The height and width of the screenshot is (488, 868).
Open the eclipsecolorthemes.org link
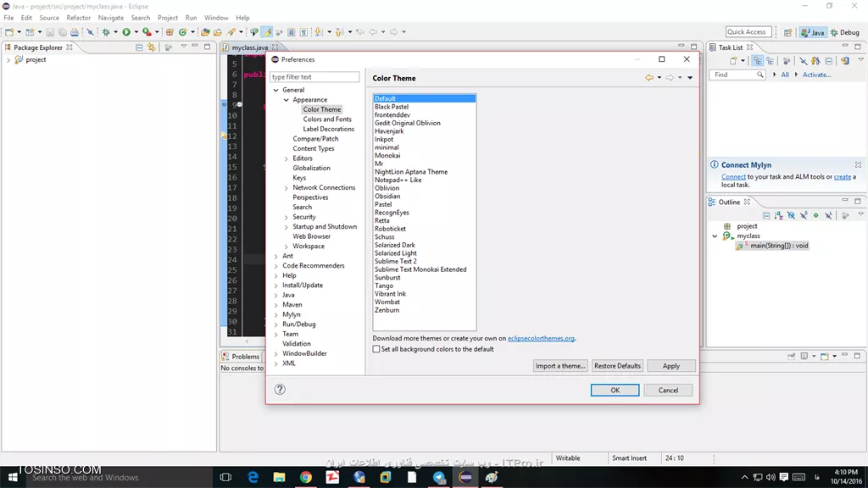pyautogui.click(x=541, y=338)
